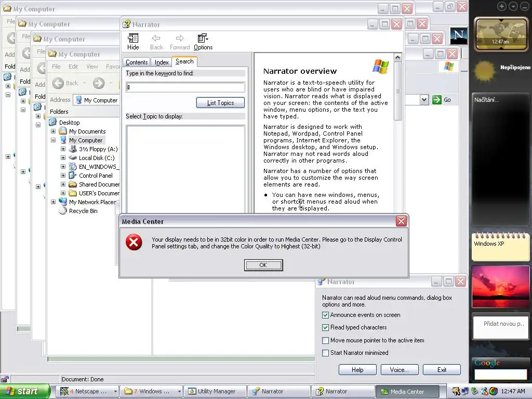Open the address bar dropdown arrow beside Go
Viewport: 532px width, 399px height.
click(x=424, y=100)
